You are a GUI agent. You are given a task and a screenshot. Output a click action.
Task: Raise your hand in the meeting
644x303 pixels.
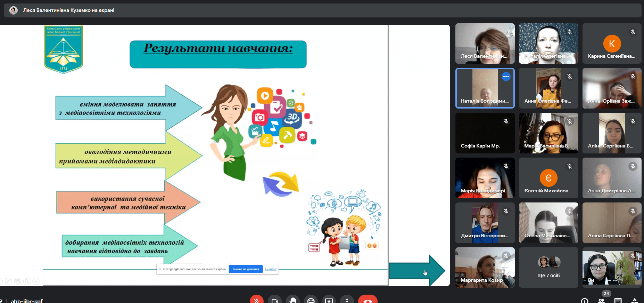[x=293, y=300]
